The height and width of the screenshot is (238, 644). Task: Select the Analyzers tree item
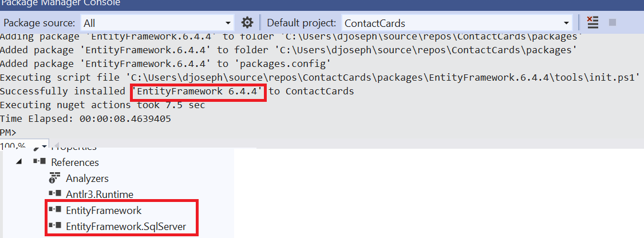pos(87,178)
